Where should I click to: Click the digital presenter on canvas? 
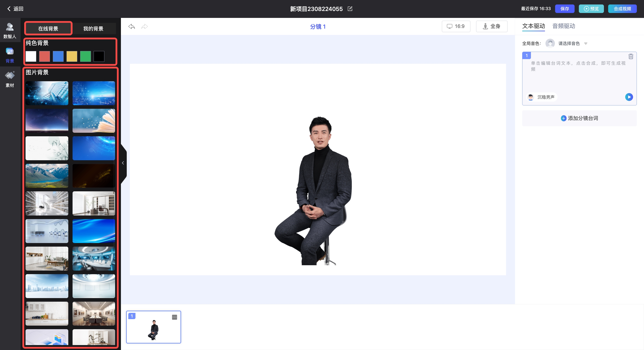(x=313, y=191)
